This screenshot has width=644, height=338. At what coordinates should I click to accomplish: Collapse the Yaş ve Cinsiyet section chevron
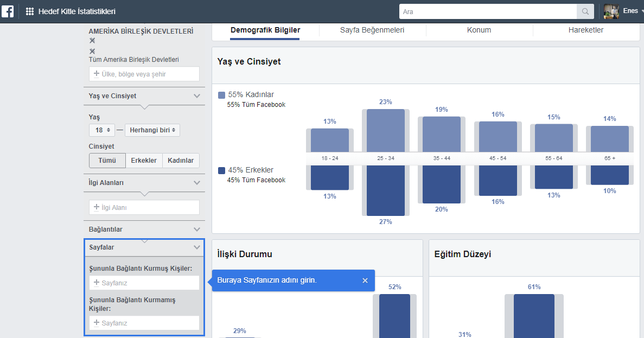pyautogui.click(x=197, y=95)
